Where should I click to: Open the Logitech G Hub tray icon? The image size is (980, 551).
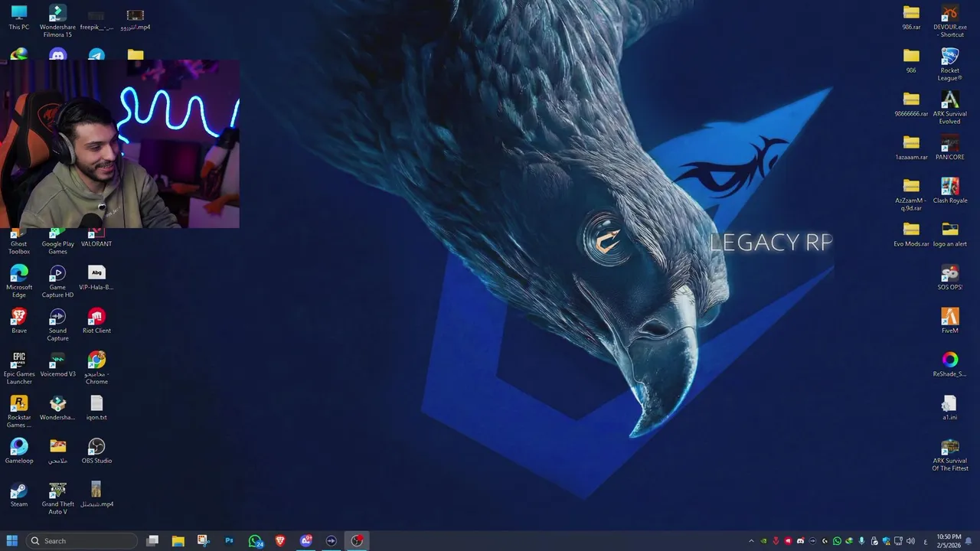(x=825, y=541)
